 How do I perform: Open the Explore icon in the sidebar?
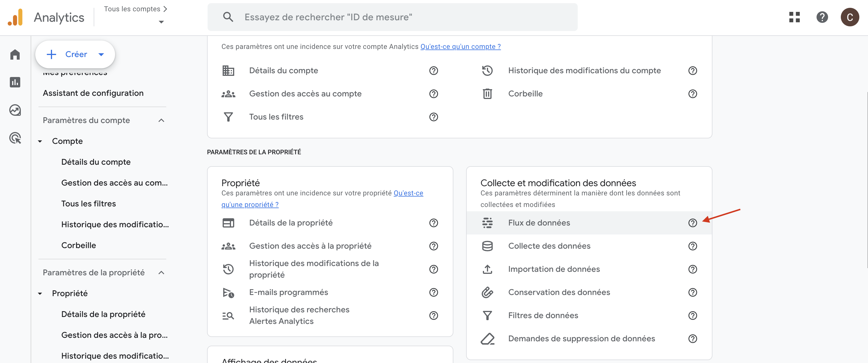point(15,110)
